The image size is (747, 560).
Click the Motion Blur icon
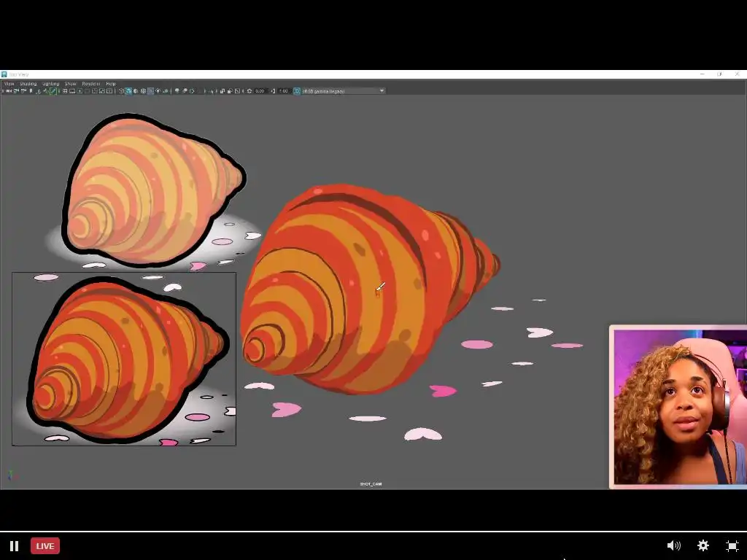click(x=185, y=91)
